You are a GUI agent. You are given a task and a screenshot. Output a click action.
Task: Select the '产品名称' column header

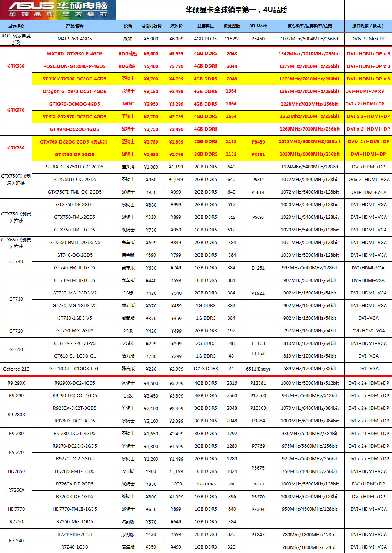74,26
